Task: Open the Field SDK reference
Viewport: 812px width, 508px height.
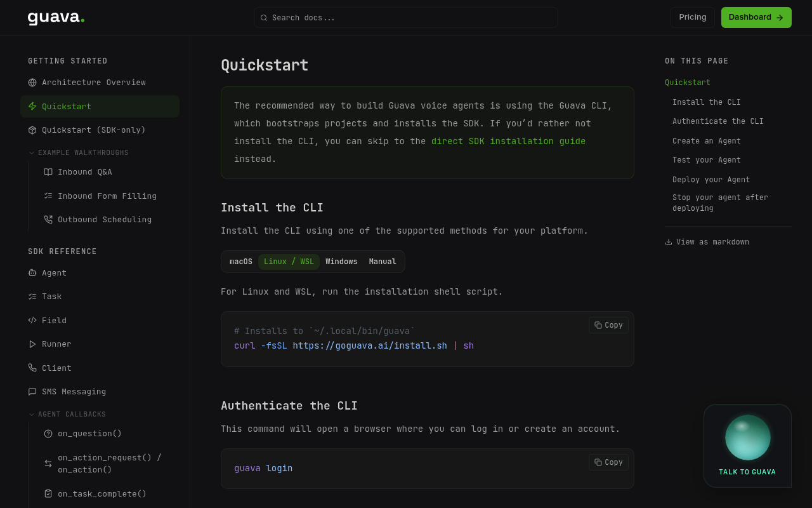Action: (x=100, y=320)
